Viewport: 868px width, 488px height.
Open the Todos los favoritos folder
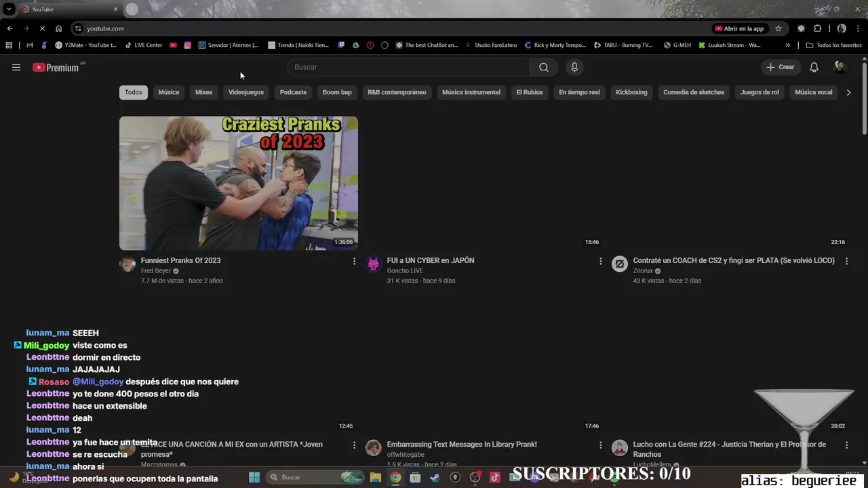click(x=833, y=45)
